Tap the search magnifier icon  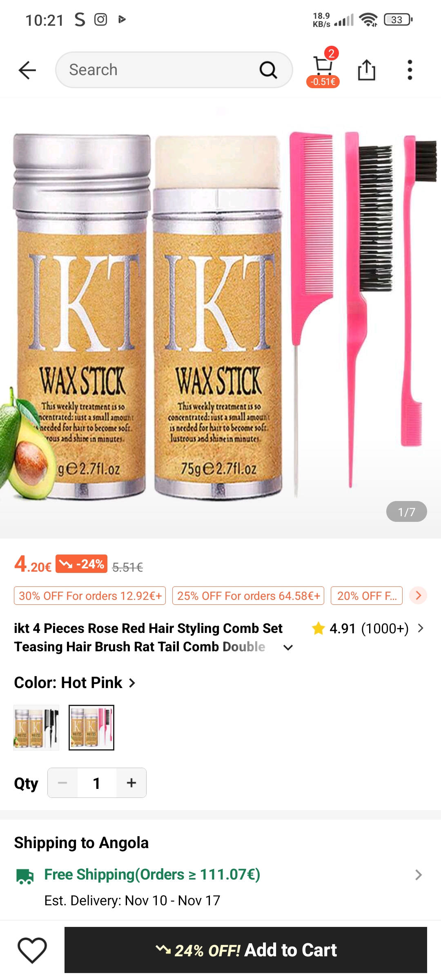click(268, 70)
